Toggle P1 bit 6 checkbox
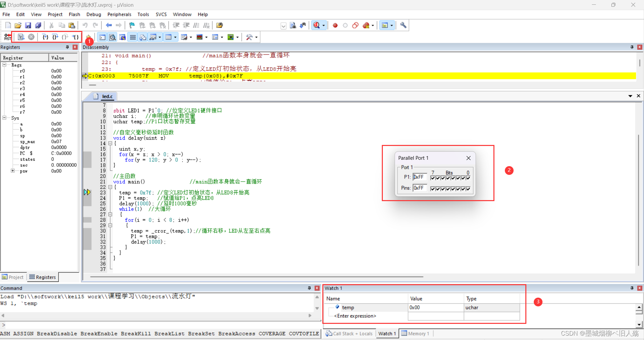The width and height of the screenshot is (644, 340). click(x=438, y=178)
